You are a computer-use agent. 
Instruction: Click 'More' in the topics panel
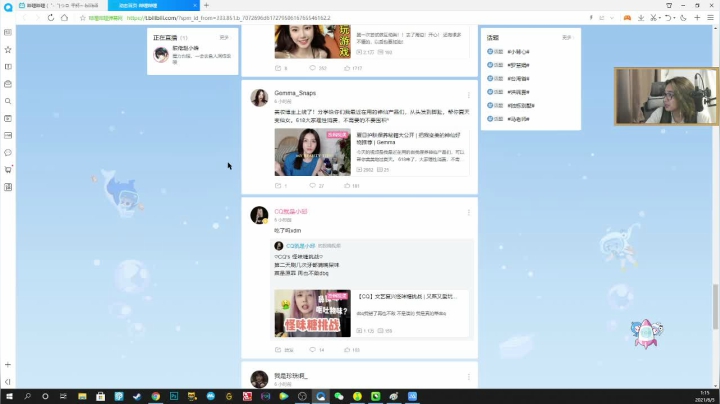(x=567, y=38)
